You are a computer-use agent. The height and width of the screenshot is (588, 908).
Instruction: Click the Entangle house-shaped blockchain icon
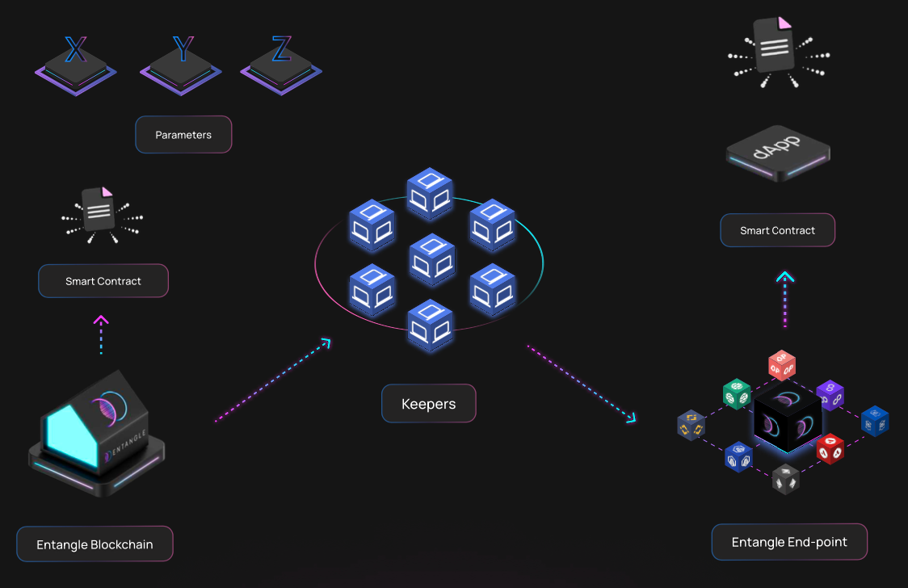[x=97, y=433]
